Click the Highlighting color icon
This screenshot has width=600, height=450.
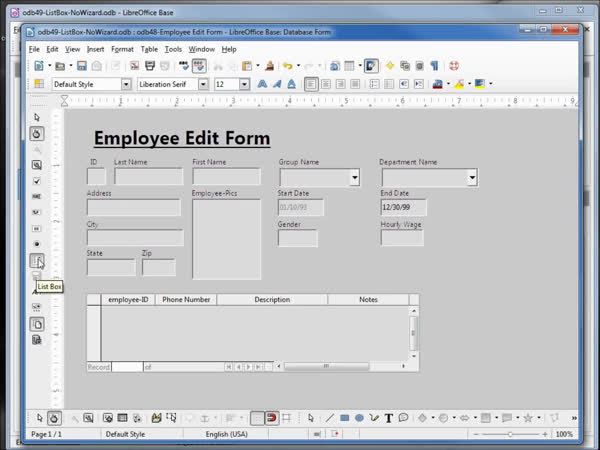459,84
